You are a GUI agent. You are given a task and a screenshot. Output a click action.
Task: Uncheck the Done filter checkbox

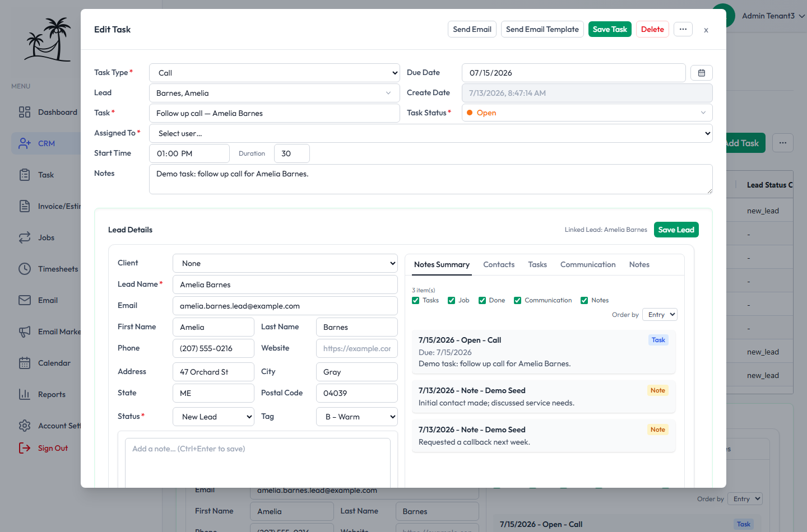coord(482,301)
